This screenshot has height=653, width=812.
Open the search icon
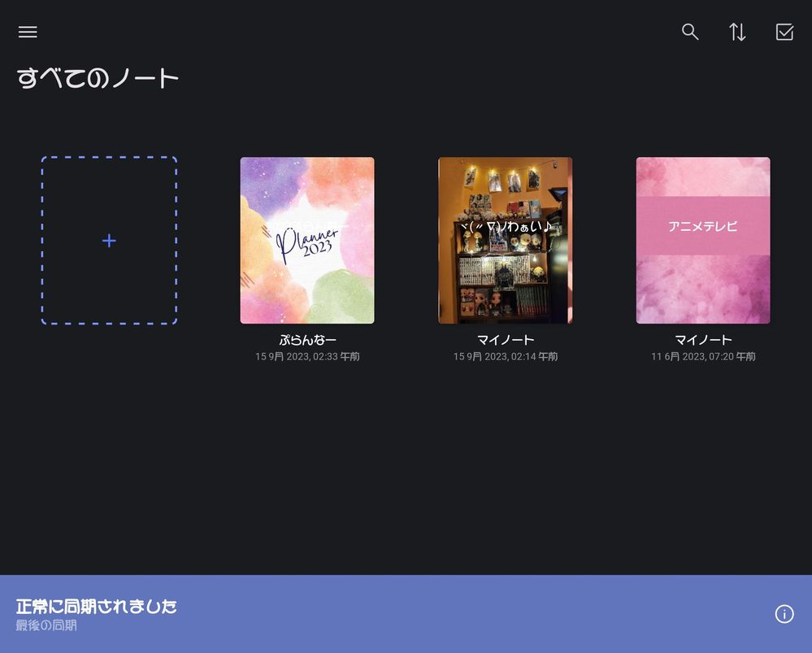point(690,33)
